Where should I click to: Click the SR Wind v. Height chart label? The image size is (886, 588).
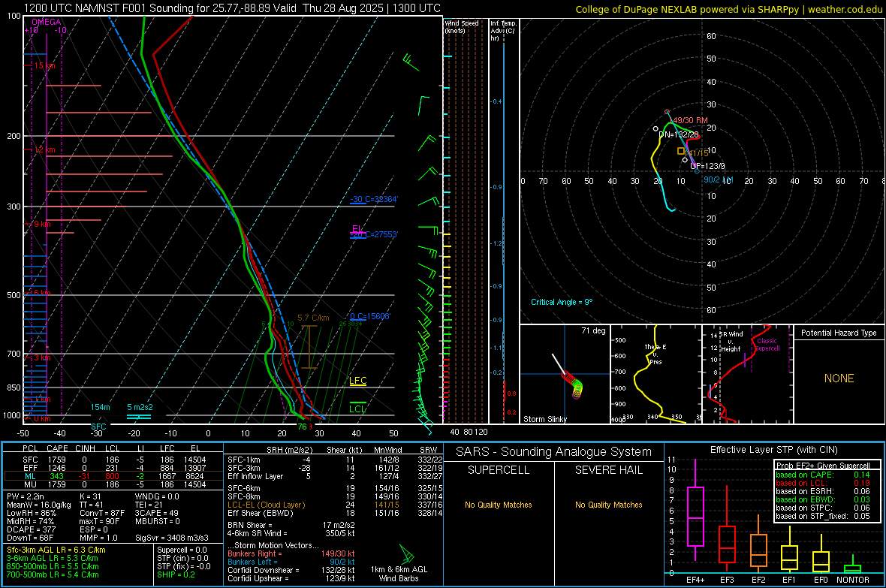[x=731, y=342]
